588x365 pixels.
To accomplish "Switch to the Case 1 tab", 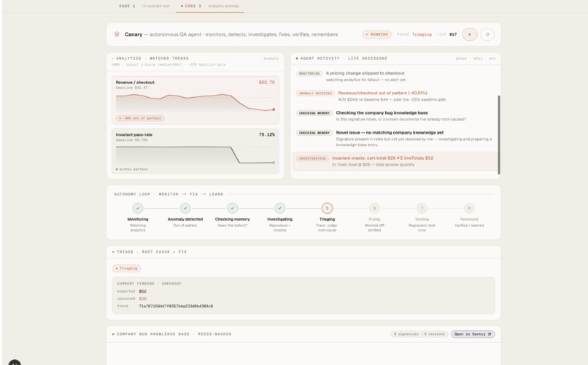I will (144, 6).
